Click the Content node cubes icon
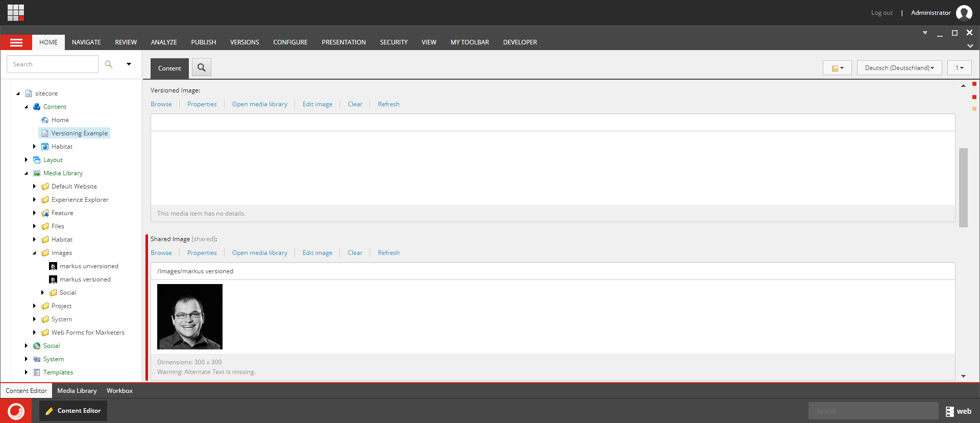 (x=37, y=107)
